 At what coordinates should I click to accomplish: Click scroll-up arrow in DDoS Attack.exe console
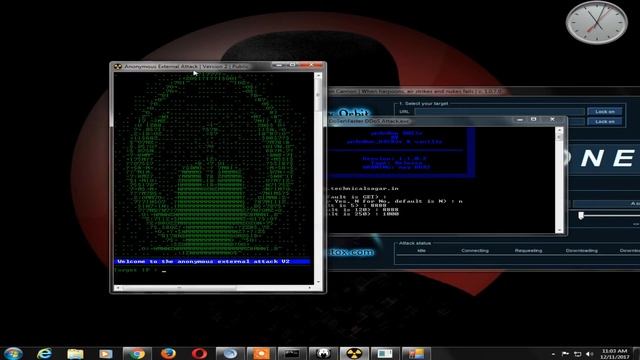[559, 130]
